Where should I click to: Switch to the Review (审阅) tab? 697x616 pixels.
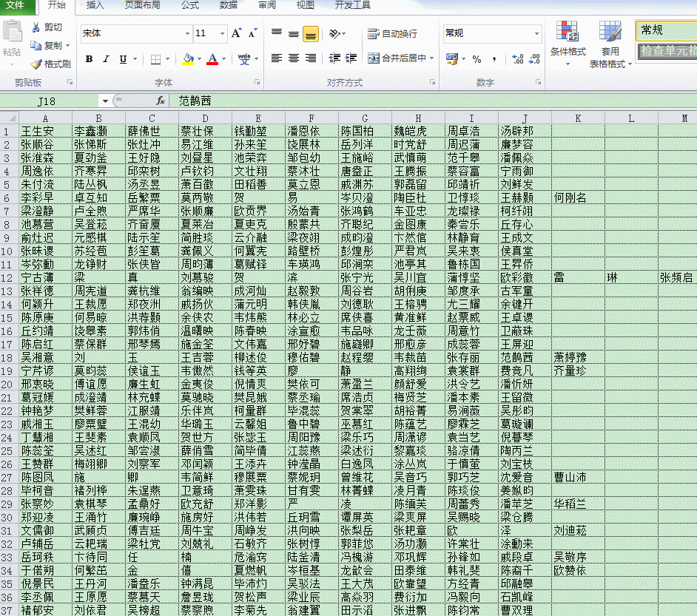point(266,5)
